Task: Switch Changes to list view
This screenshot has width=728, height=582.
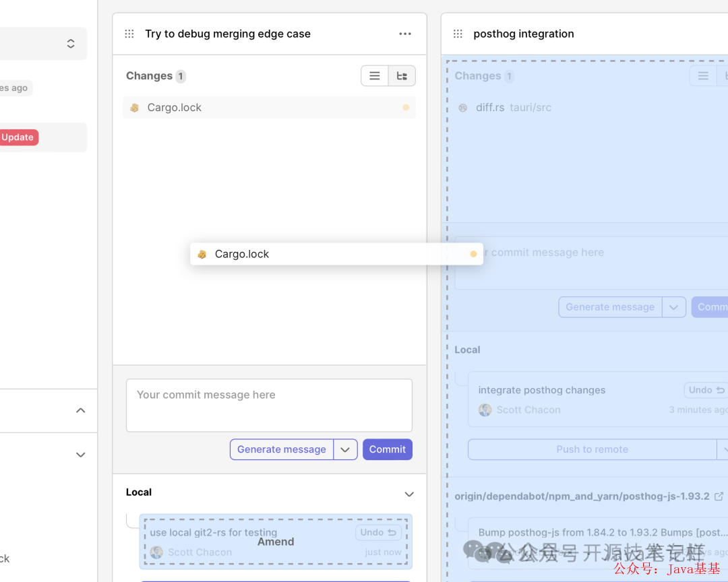Action: (375, 75)
